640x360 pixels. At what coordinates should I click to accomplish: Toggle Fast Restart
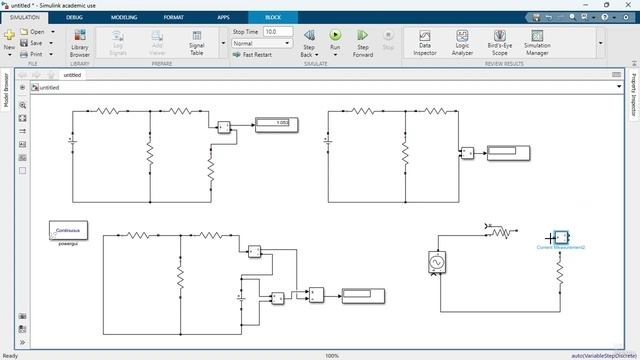point(252,54)
